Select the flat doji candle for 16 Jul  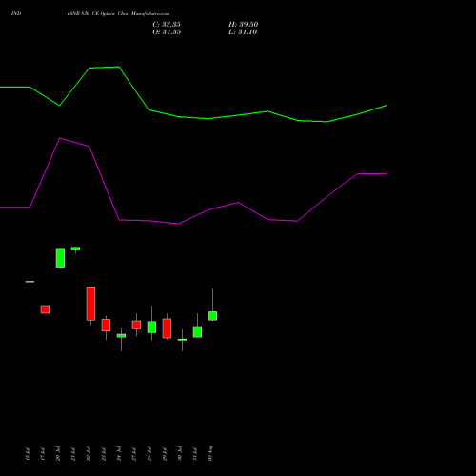pyautogui.click(x=30, y=282)
